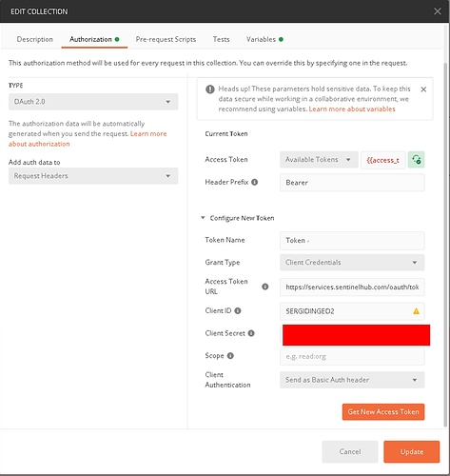Click the info icon next to Header Prefix

click(254, 182)
